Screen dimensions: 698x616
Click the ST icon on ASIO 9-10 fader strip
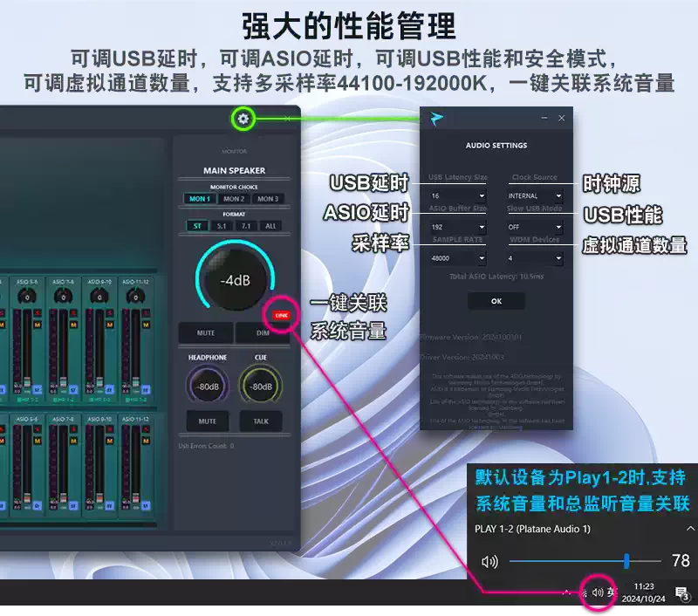click(x=111, y=389)
